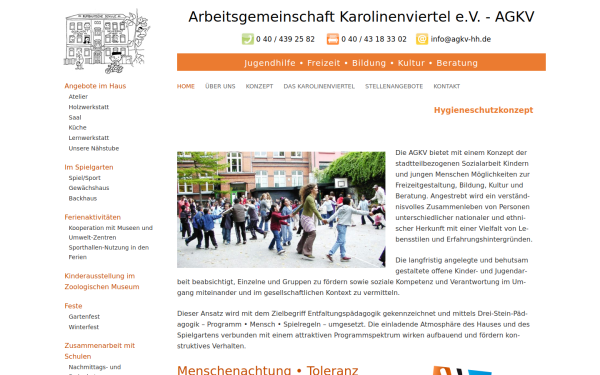Open Kooperation mit Museen und Umwelt-Zentren

(x=111, y=233)
